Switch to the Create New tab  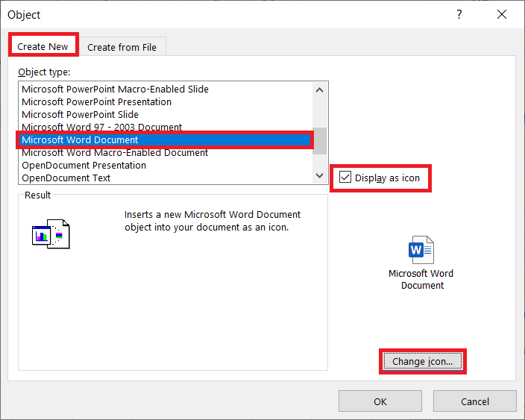(43, 46)
